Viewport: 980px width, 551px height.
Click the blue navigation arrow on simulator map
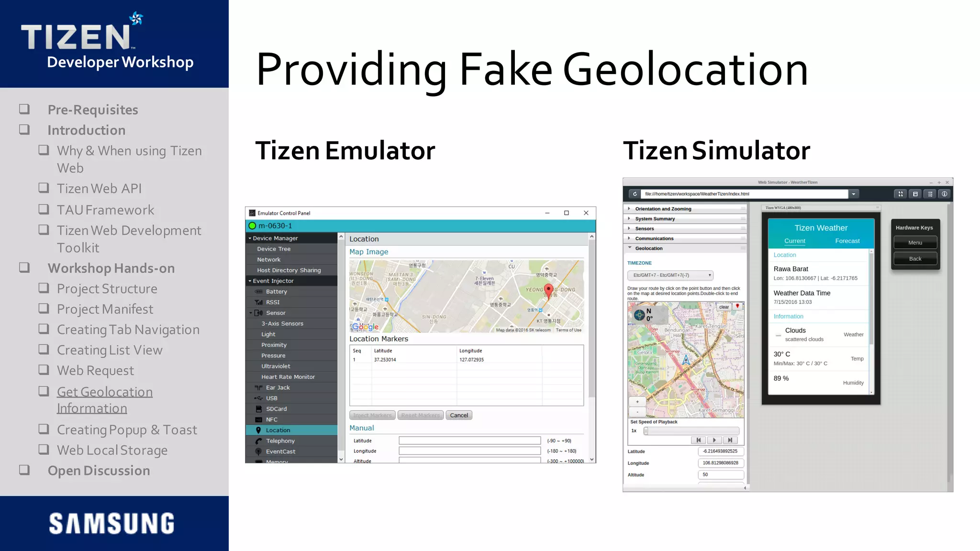pos(686,360)
